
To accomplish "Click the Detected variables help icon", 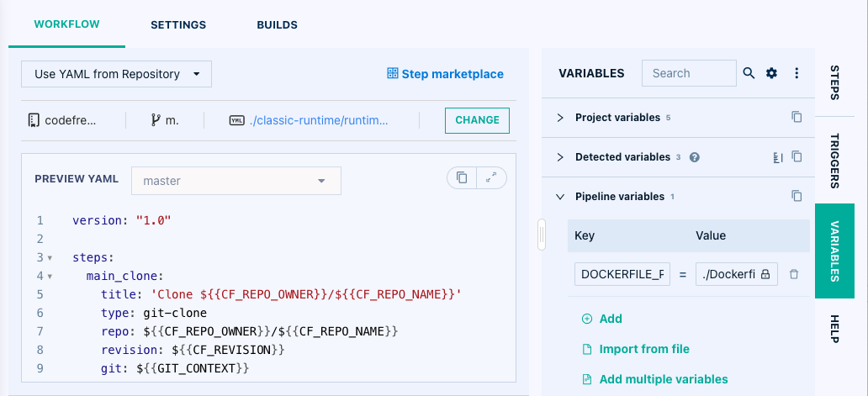I will pyautogui.click(x=695, y=157).
